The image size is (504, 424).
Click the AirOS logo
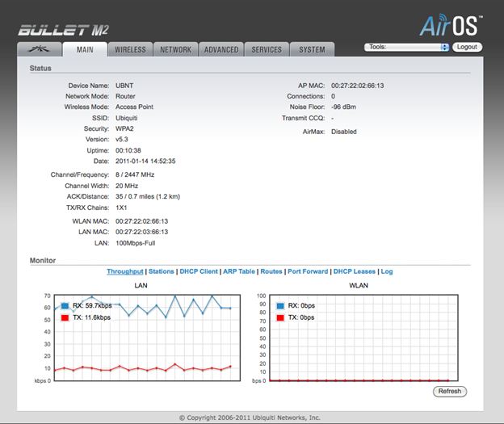pos(451,25)
